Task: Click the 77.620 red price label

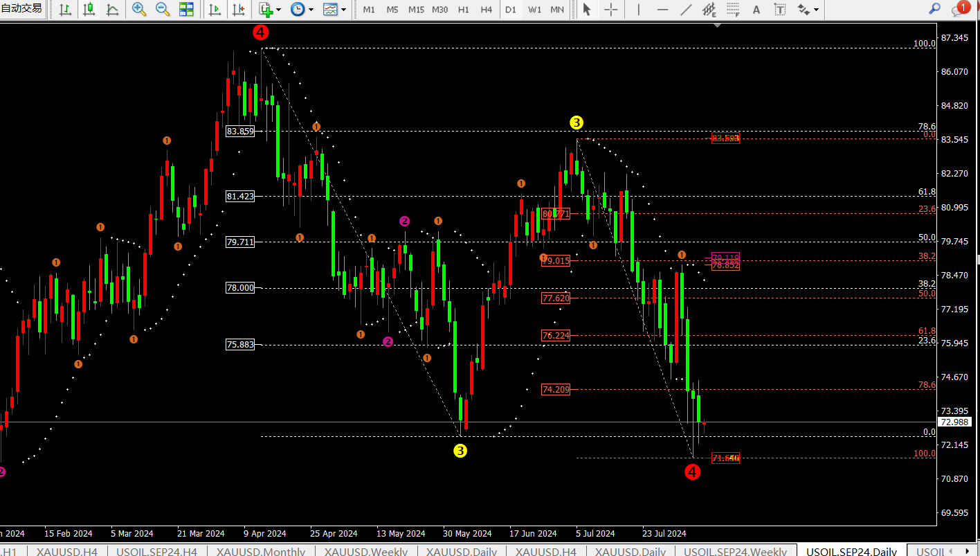Action: [556, 298]
